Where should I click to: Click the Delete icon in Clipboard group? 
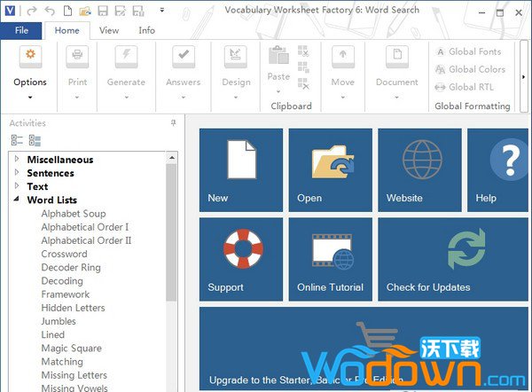coord(303,83)
